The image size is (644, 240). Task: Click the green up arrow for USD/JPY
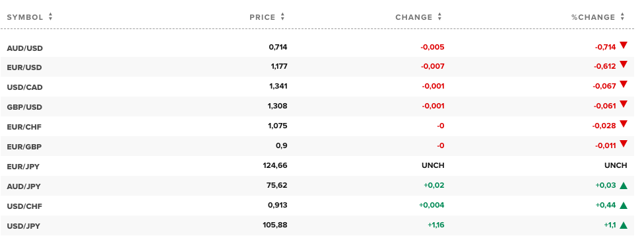624,225
